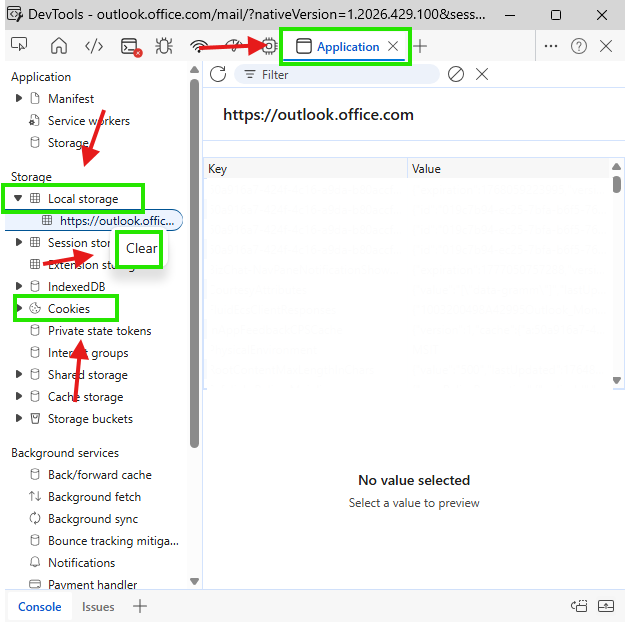
Task: Choose Clear from the context menu
Action: (x=141, y=248)
